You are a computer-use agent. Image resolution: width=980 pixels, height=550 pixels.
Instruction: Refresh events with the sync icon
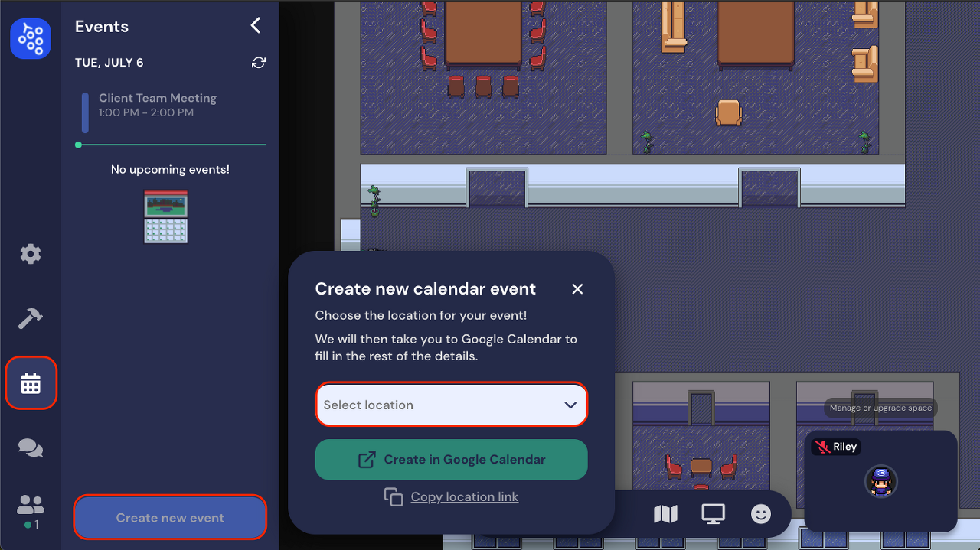pyautogui.click(x=259, y=63)
